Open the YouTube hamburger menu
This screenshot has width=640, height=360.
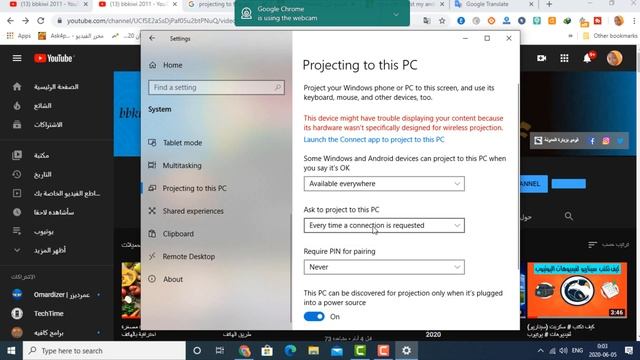pos(17,58)
